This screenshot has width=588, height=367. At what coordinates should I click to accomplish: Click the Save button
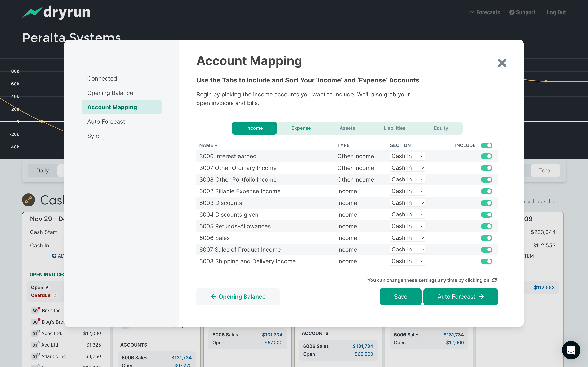(400, 297)
